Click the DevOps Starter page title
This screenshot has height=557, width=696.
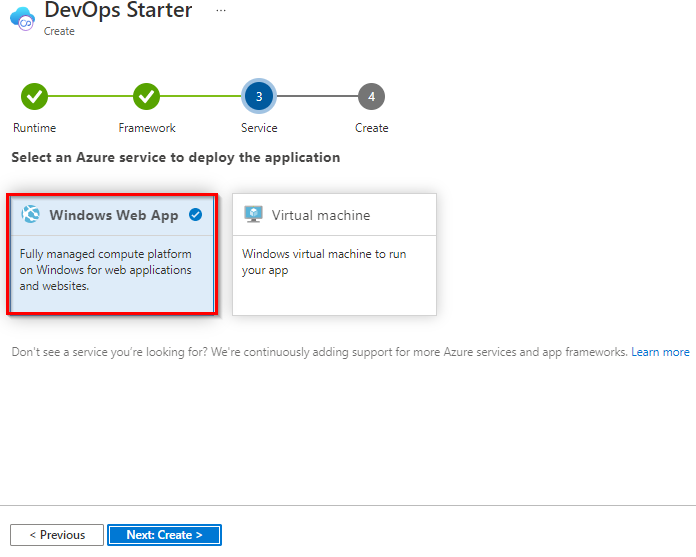118,10
